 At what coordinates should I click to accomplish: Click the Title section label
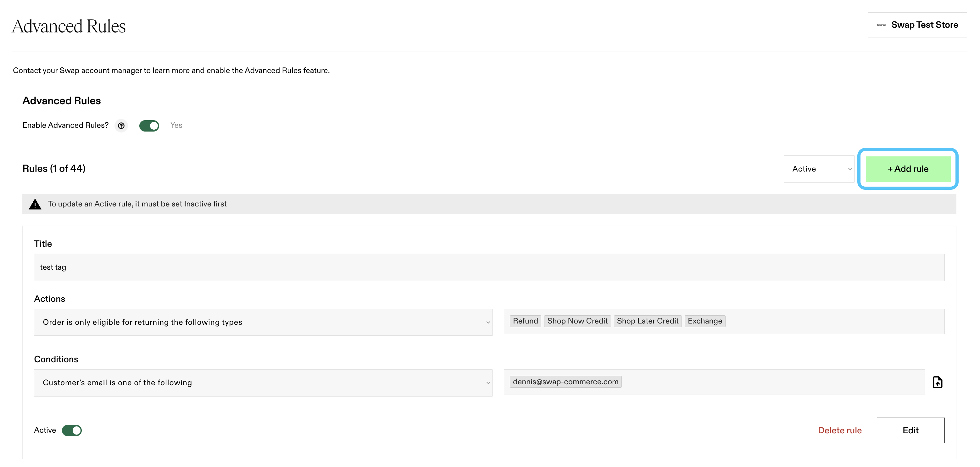43,244
